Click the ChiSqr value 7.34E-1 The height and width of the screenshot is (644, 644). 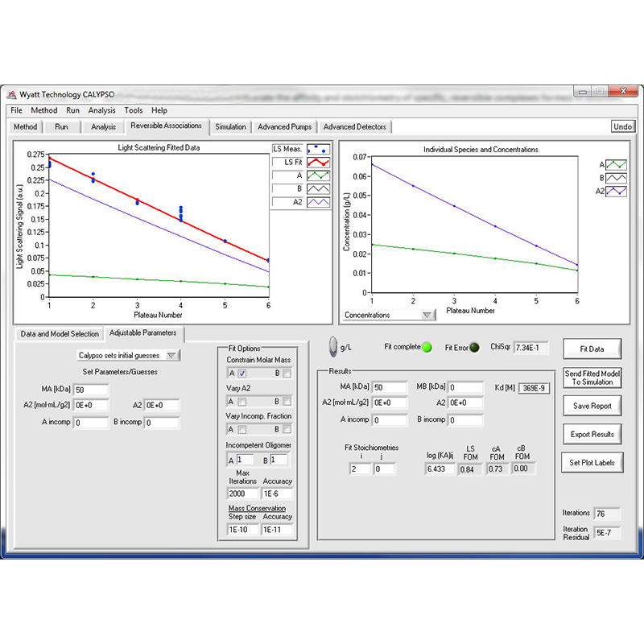[531, 348]
